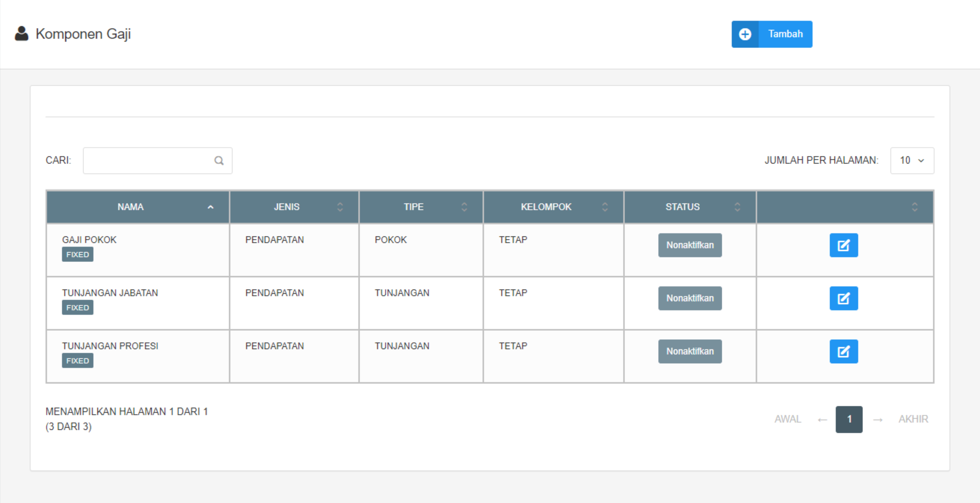This screenshot has width=980, height=503.
Task: Deactivate TUNJANGAN JABATAN with Nonaktifkan
Action: point(690,298)
